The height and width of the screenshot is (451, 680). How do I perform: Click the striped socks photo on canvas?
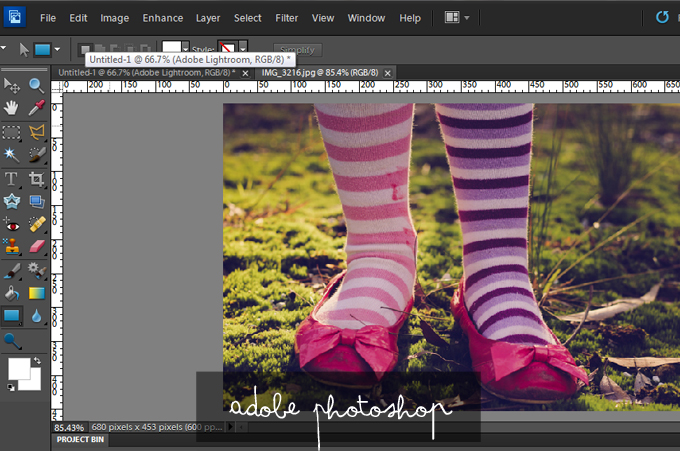point(451,257)
